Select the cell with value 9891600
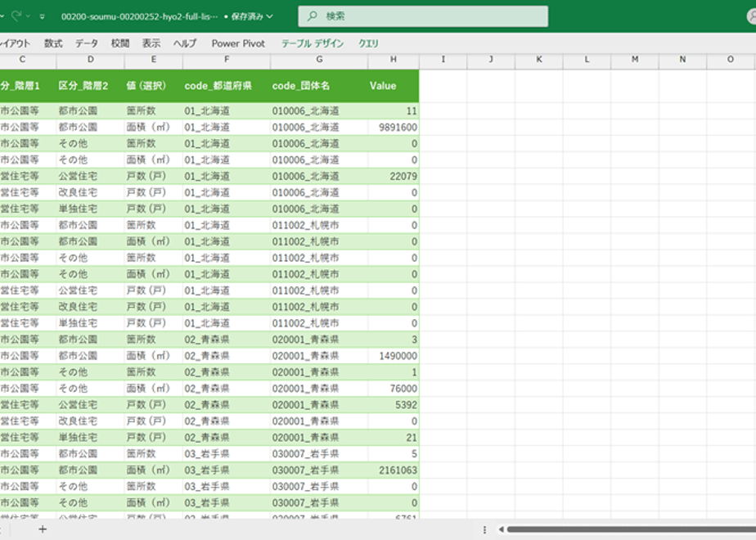Viewport: 756px width, 540px height. pyautogui.click(x=394, y=128)
